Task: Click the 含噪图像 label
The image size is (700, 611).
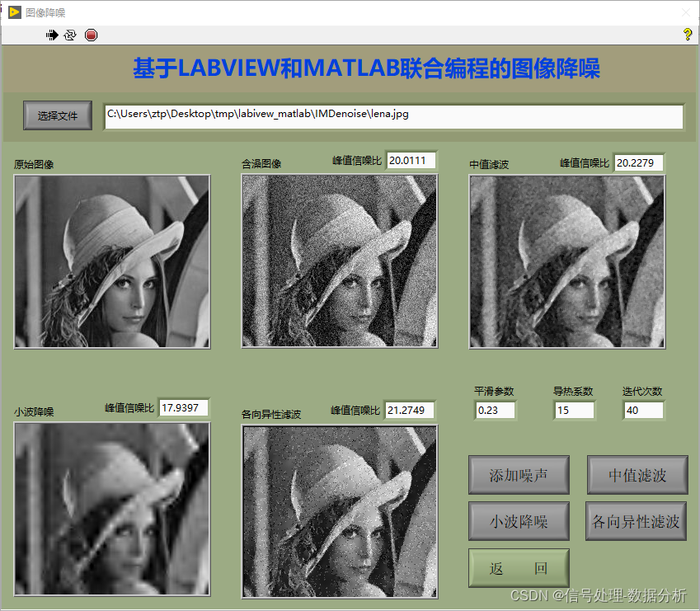Action: coord(261,164)
